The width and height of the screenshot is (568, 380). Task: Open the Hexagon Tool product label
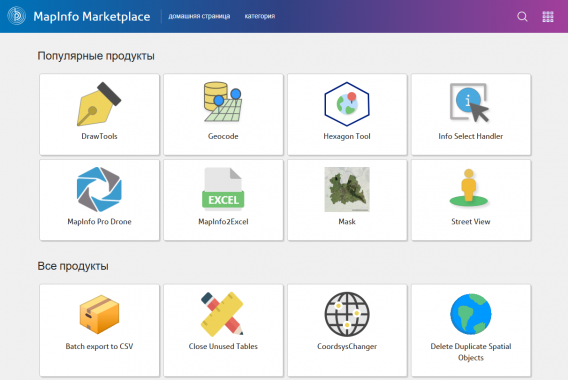(x=347, y=136)
